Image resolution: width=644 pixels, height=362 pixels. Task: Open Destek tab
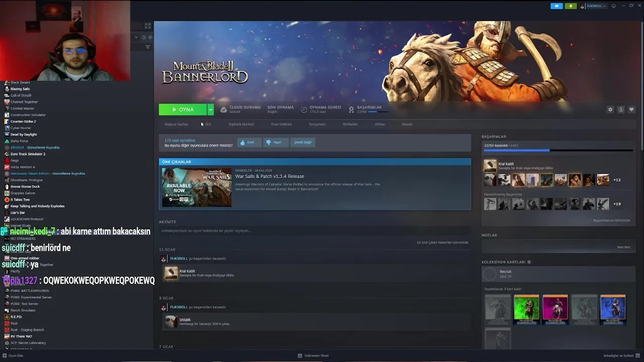pos(407,124)
